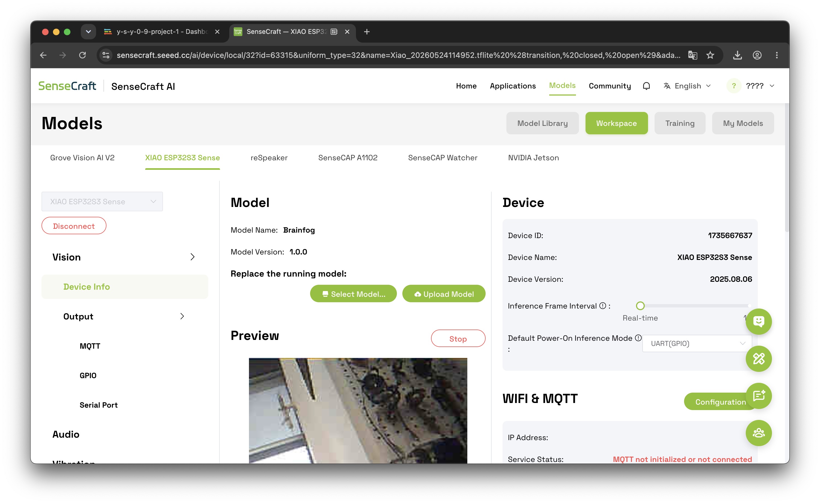Select Device Info in the sidebar
Image resolution: width=820 pixels, height=504 pixels.
tap(125, 287)
